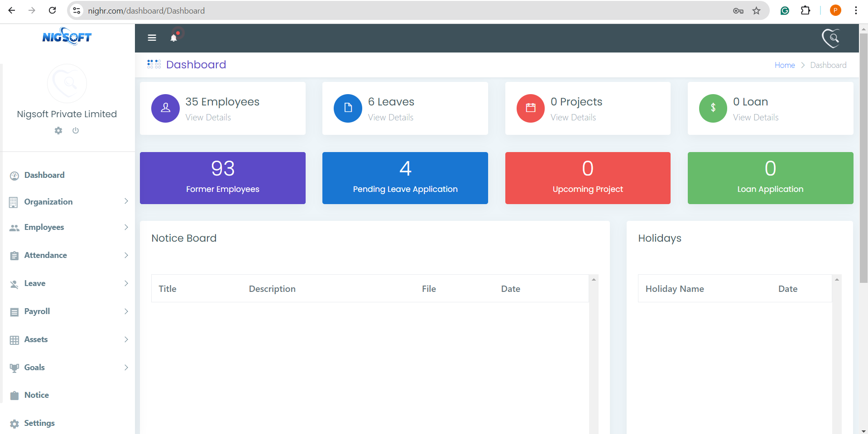Click the Description column header in Notice Board
The image size is (868, 434).
click(272, 289)
